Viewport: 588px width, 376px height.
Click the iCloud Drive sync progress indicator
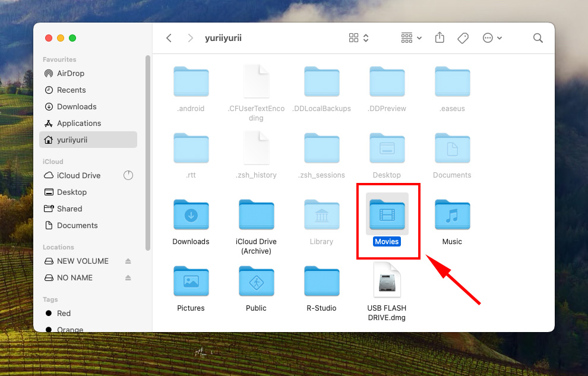coord(128,175)
